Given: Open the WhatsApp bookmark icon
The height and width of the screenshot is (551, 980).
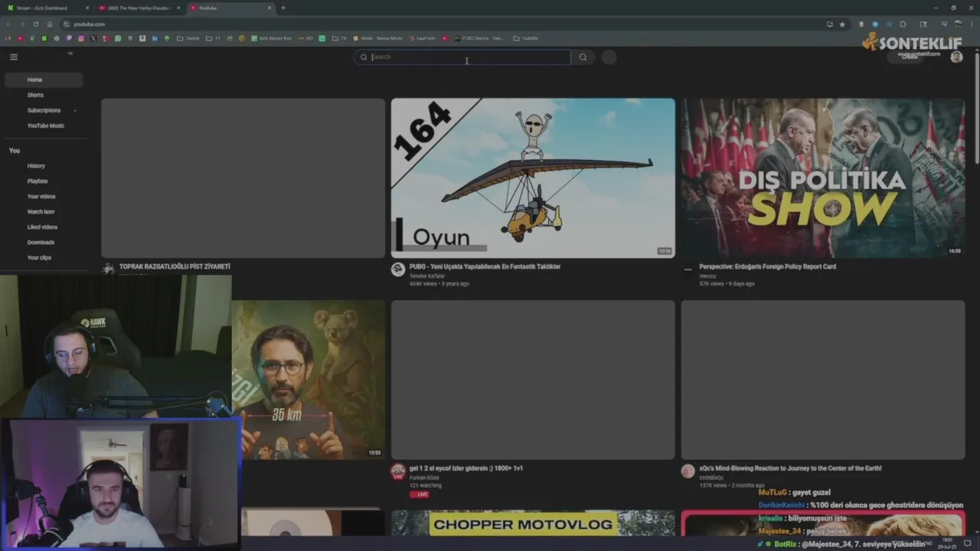Looking at the screenshot, I should tap(118, 38).
